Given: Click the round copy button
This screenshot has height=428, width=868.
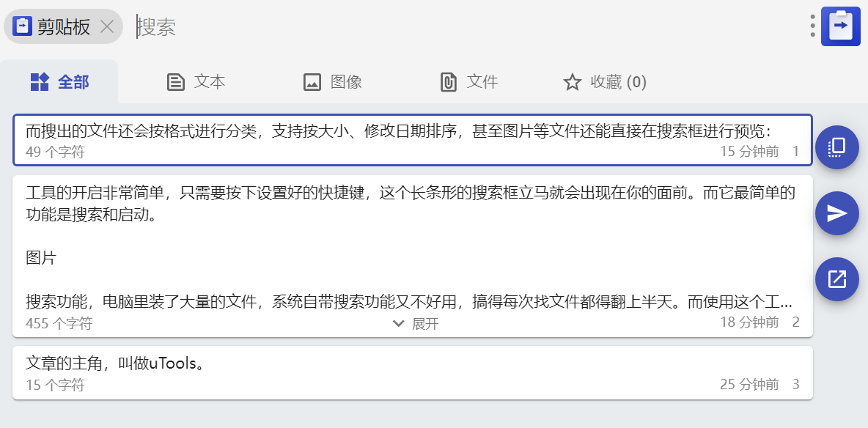Looking at the screenshot, I should point(837,147).
